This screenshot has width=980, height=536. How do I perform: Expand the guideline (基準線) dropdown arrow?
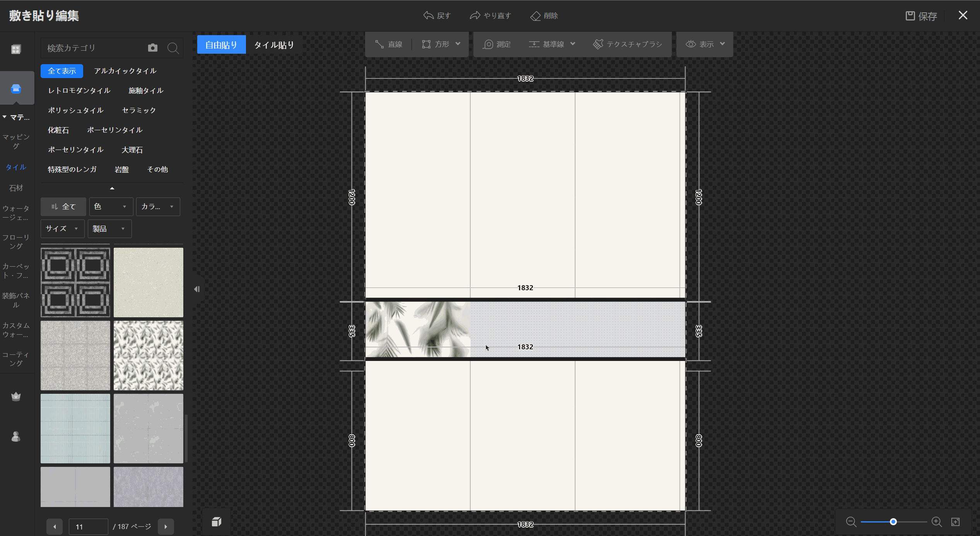tap(573, 44)
